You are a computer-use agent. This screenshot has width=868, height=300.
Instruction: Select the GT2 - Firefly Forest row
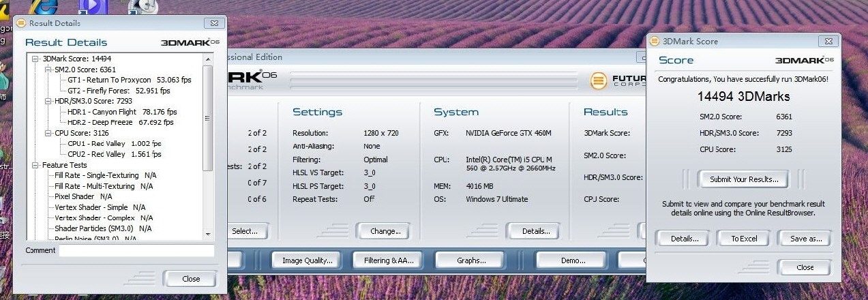point(119,90)
